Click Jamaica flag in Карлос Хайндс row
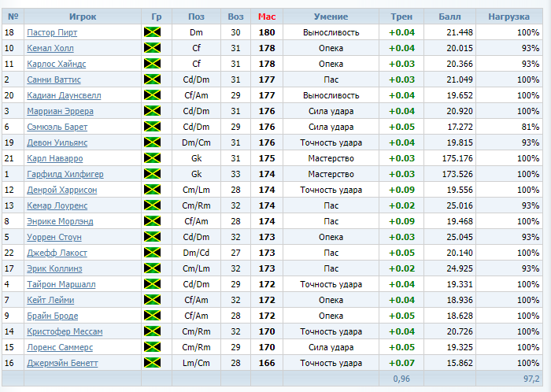The width and height of the screenshot is (551, 392). pos(152,64)
